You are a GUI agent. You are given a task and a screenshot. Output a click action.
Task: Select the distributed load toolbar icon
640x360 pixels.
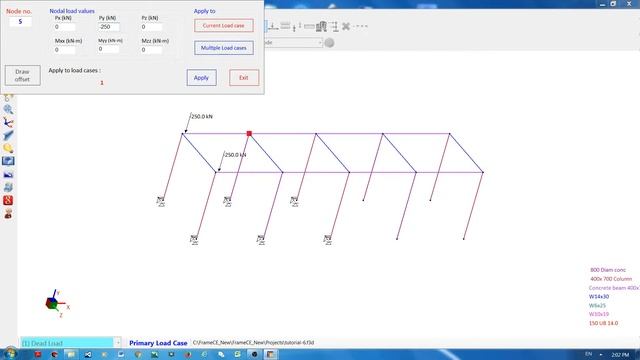pos(285,26)
